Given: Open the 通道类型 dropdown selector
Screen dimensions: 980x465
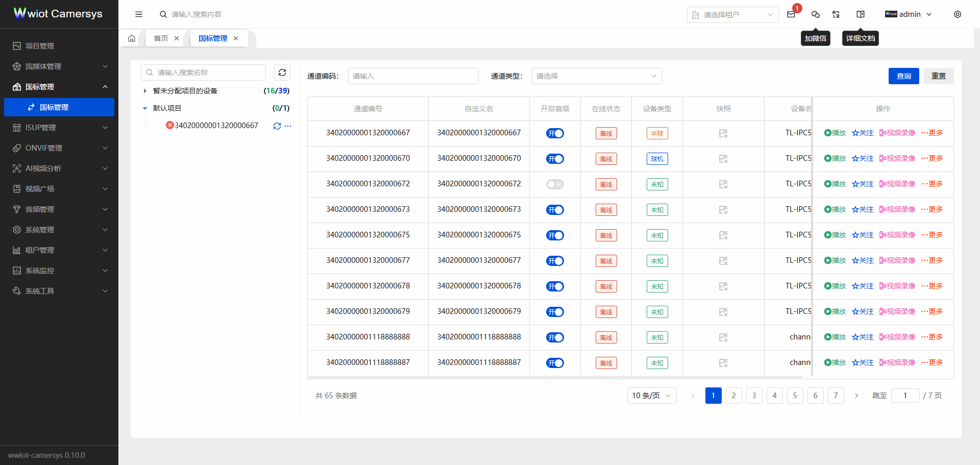Looking at the screenshot, I should click(597, 76).
